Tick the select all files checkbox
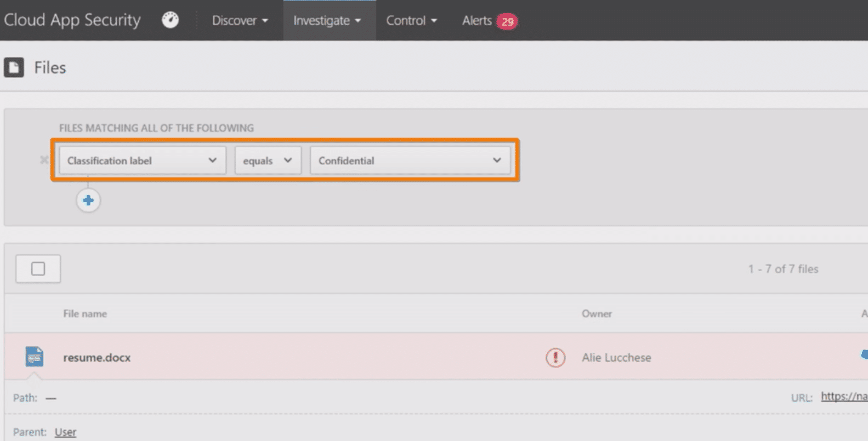 click(38, 268)
